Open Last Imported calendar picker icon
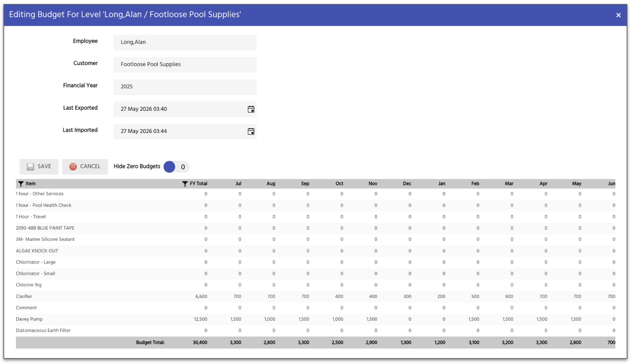Viewport: 633px width, 364px height. (251, 131)
